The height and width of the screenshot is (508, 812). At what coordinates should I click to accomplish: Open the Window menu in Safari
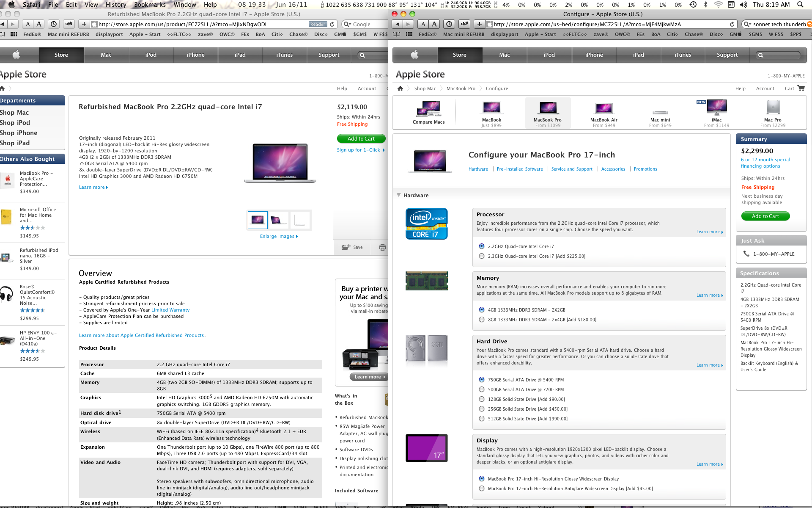(x=185, y=5)
